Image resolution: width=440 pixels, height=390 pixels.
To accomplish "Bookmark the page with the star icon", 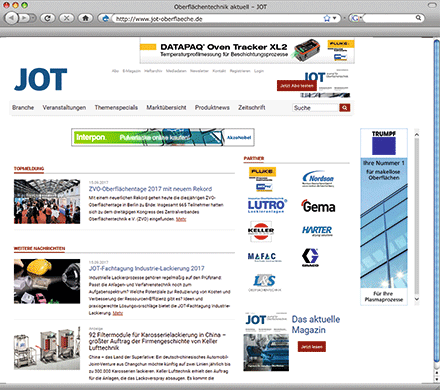I will pyautogui.click(x=327, y=18).
